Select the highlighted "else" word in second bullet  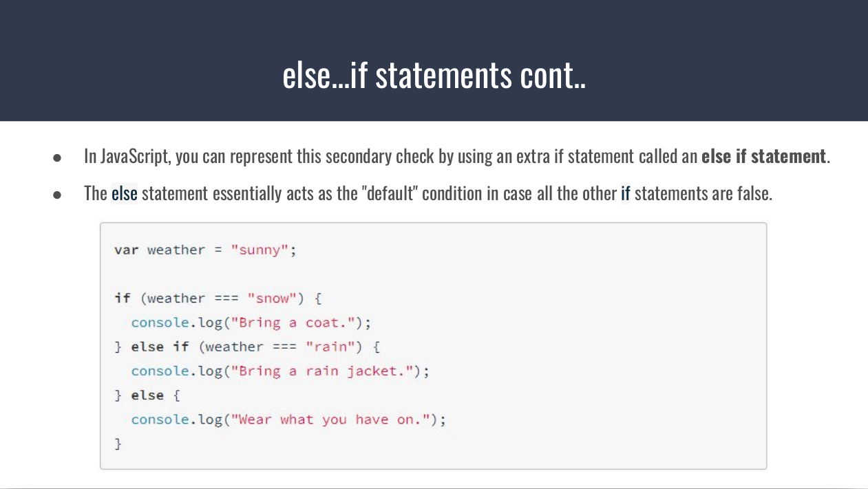click(125, 193)
